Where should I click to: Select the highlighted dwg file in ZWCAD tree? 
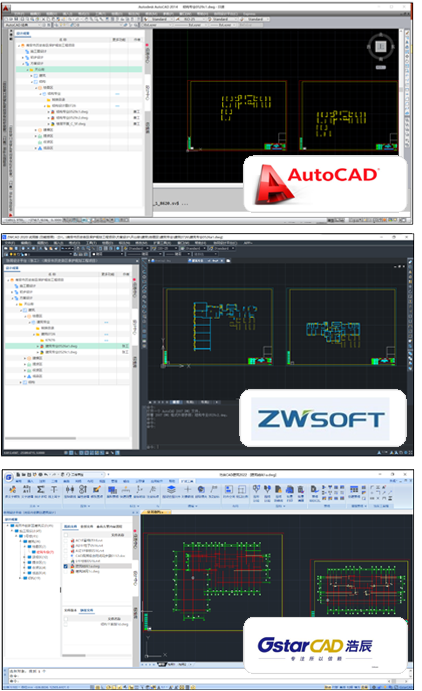(x=62, y=346)
